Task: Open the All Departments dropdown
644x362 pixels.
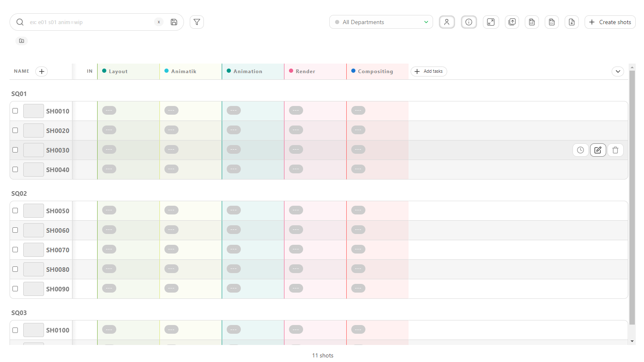Action: click(381, 22)
